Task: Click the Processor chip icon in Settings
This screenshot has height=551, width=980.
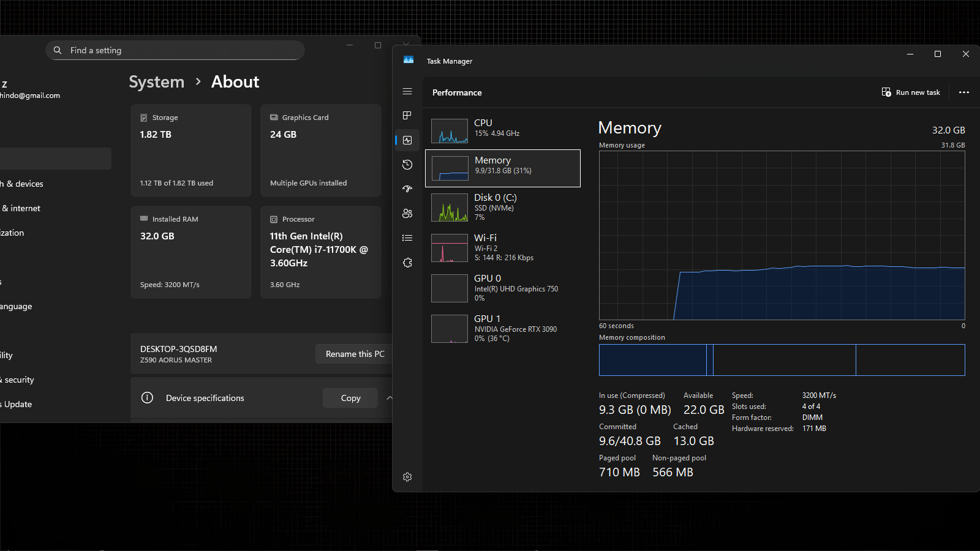Action: coord(274,219)
